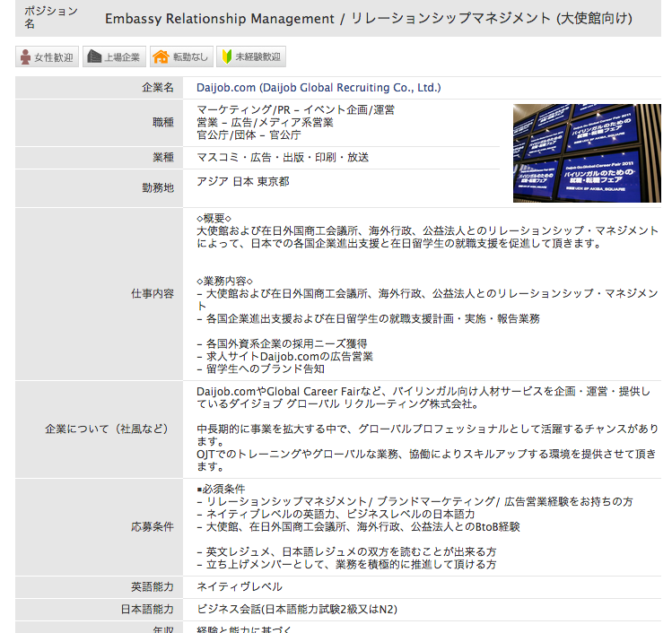Viewport: 672px width, 633px height.
Task: Select the 女性歓迎 tag label
Action: [54, 57]
